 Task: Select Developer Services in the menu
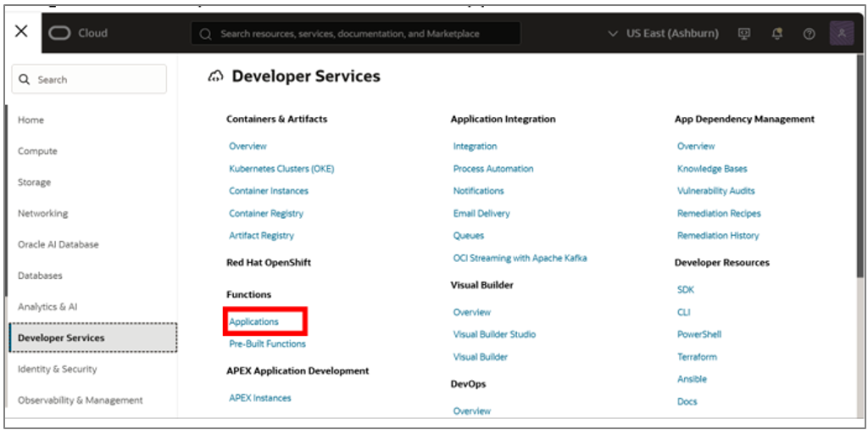tap(93, 338)
